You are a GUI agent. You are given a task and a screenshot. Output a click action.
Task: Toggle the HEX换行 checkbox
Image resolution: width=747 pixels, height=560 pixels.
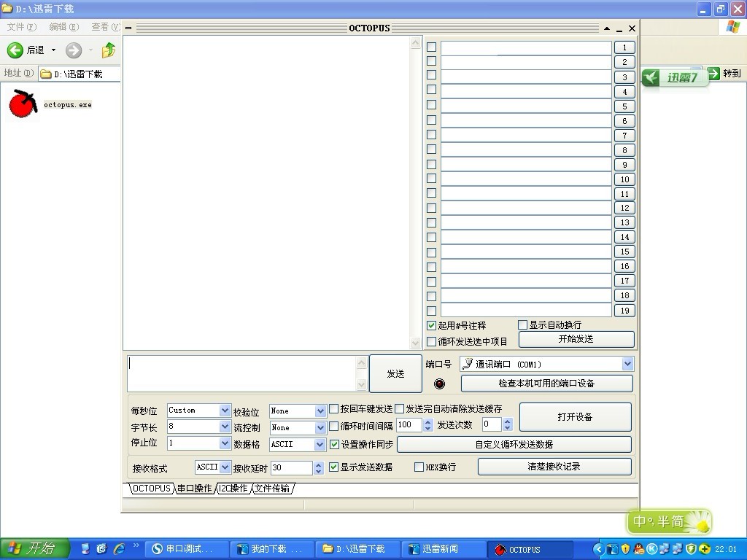(x=419, y=467)
